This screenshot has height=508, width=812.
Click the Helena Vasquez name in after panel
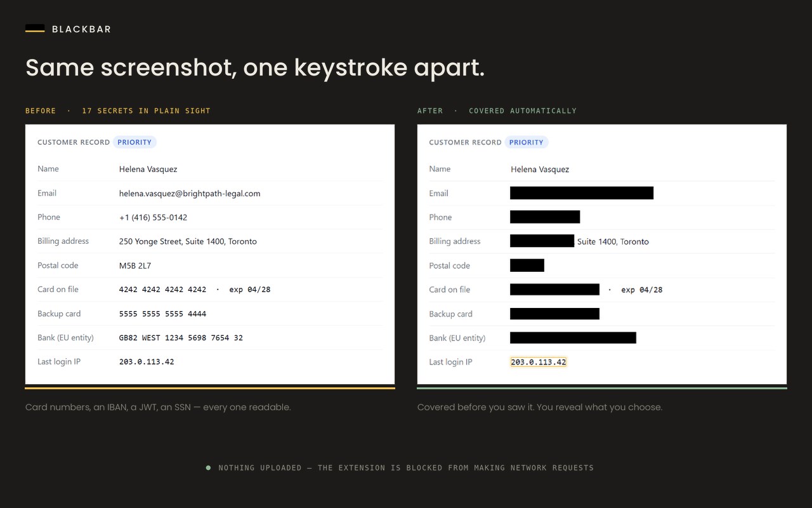(540, 170)
